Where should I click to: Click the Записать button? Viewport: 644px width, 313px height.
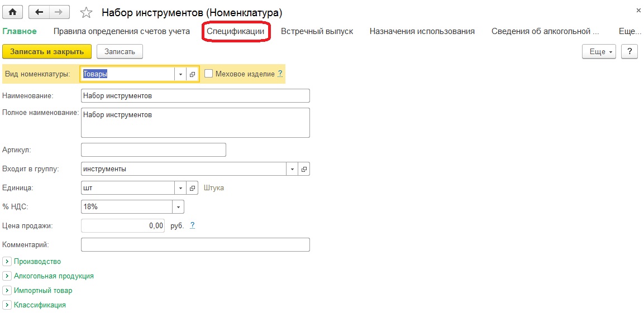point(120,52)
